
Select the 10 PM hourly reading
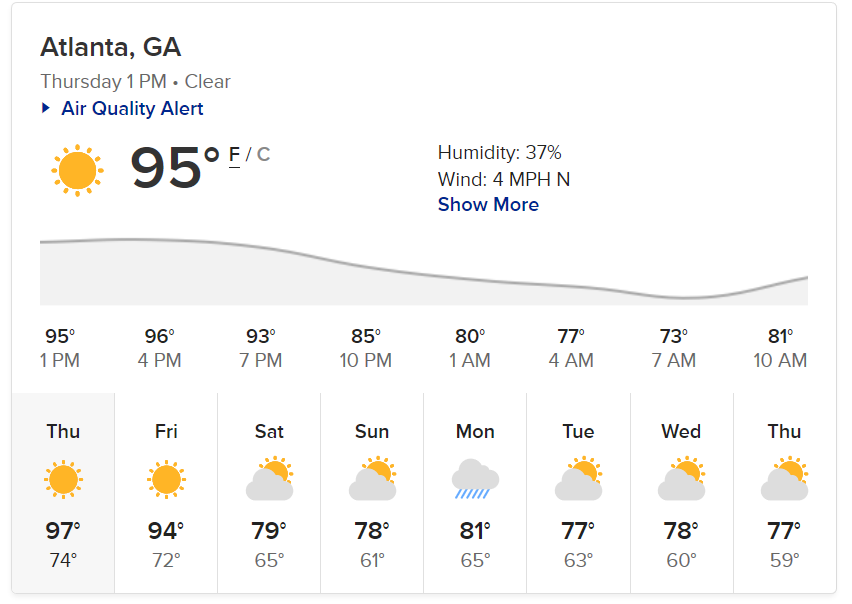[366, 348]
